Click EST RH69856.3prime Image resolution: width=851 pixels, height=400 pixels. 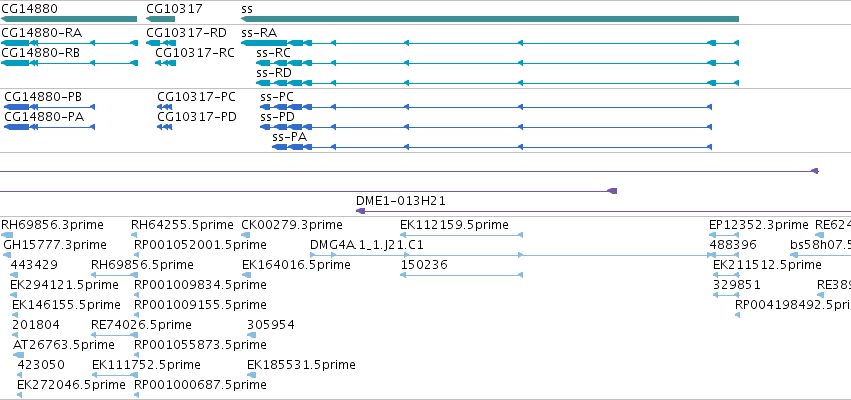52,225
